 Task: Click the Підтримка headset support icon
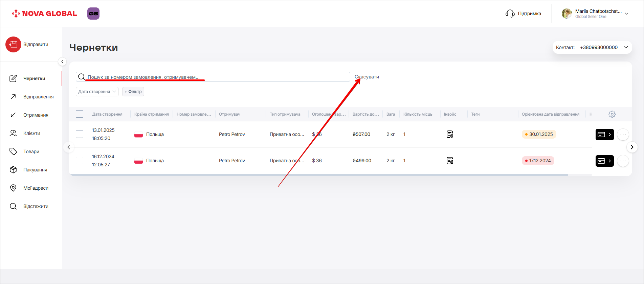pos(510,14)
